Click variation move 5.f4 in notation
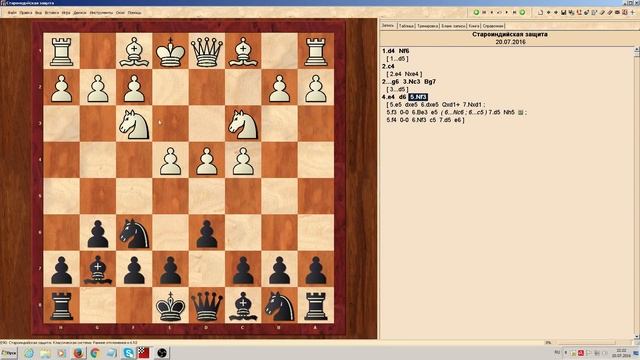 [391, 120]
